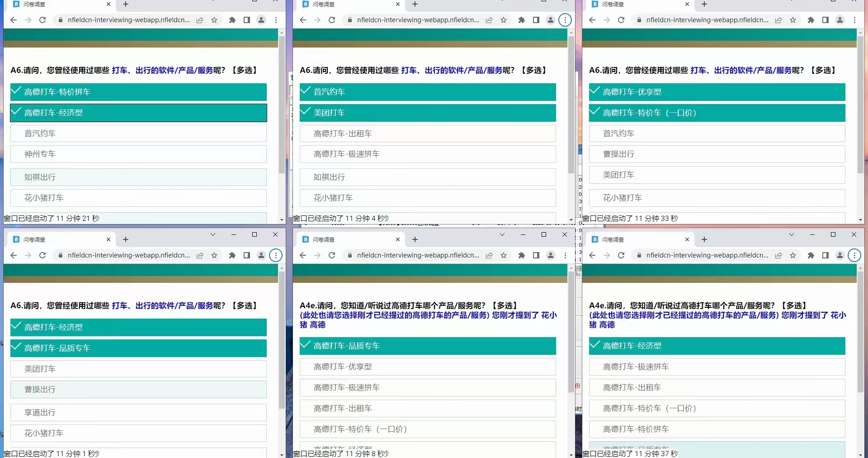Click share icon in bottom-left window address bar
The height and width of the screenshot is (458, 868).
click(200, 255)
